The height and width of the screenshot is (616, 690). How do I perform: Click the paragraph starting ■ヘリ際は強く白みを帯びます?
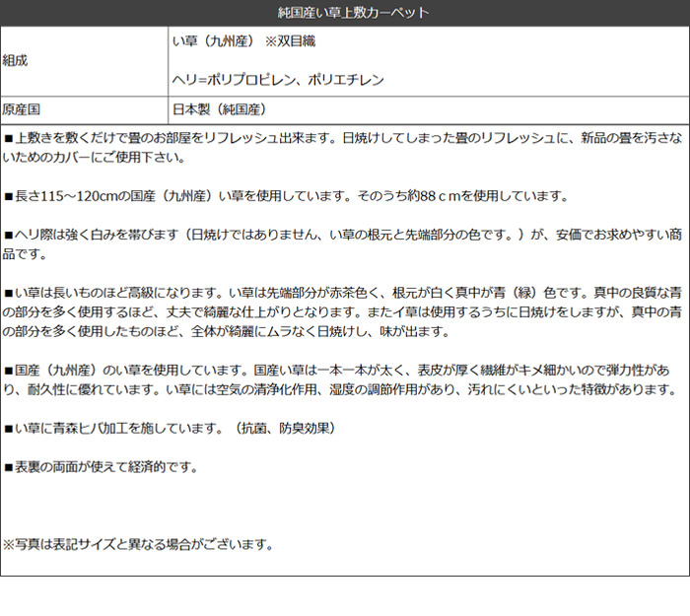pos(342,244)
